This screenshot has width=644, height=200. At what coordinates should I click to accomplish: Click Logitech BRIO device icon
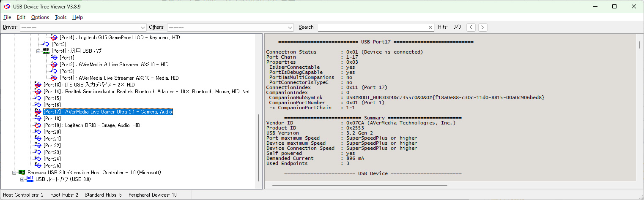coord(38,125)
